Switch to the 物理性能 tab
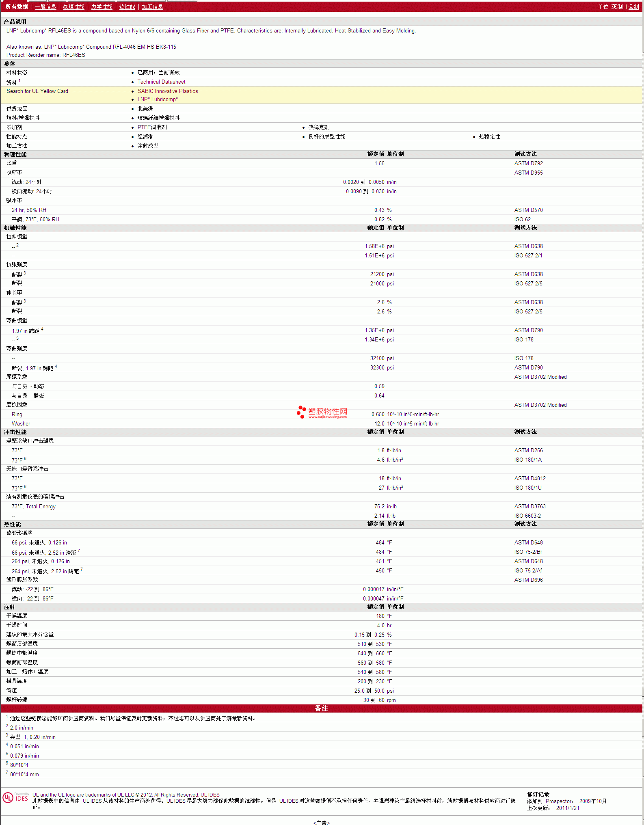The width and height of the screenshot is (644, 825). tap(73, 6)
